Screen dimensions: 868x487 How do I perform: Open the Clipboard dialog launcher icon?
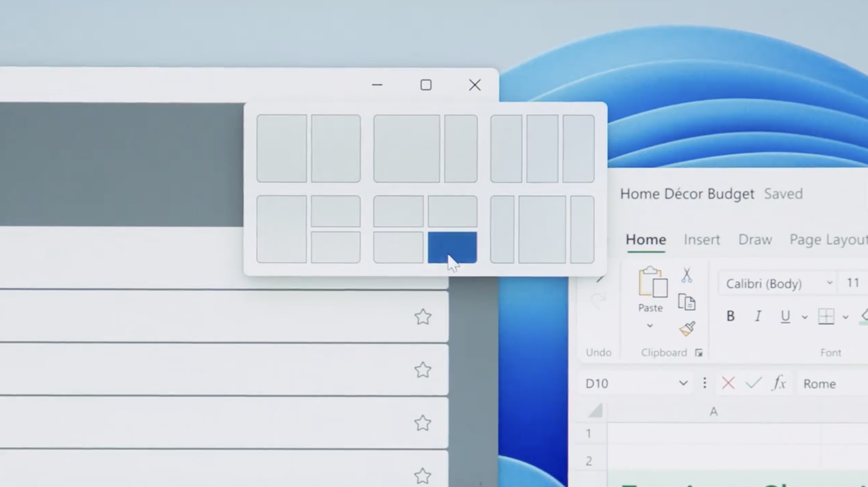(x=699, y=352)
